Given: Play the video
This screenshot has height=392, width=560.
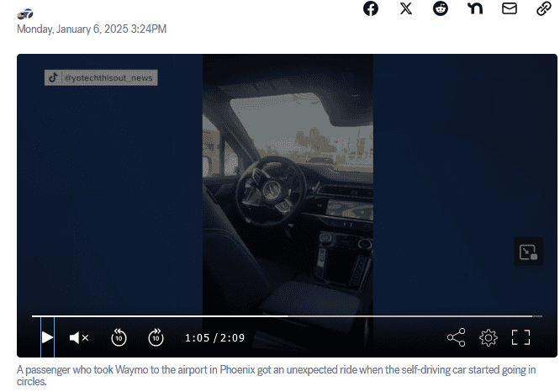Looking at the screenshot, I should [47, 337].
